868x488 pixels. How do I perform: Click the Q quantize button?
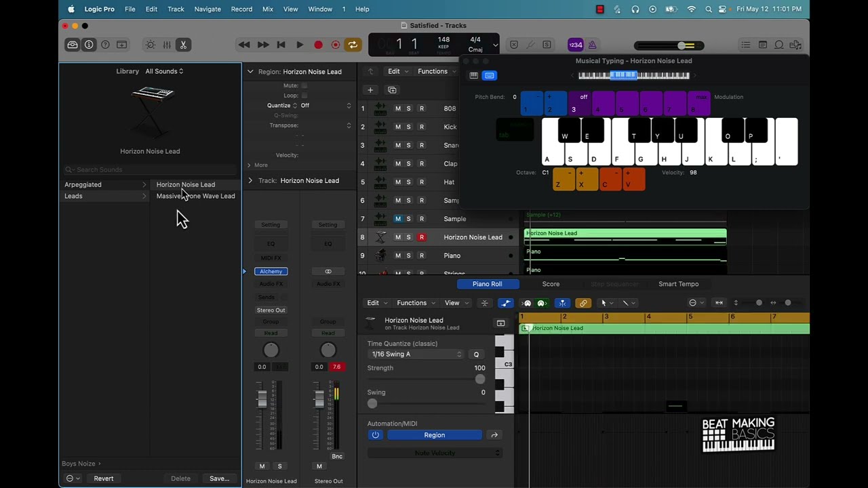point(476,354)
